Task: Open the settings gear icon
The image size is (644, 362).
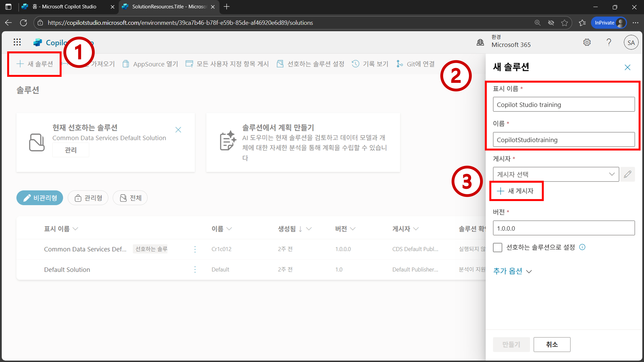Action: pos(587,42)
